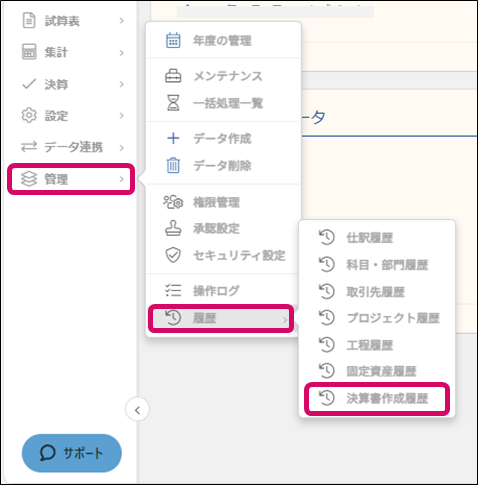Collapse sidebar with round arrow button
This screenshot has height=485, width=478.
137,409
